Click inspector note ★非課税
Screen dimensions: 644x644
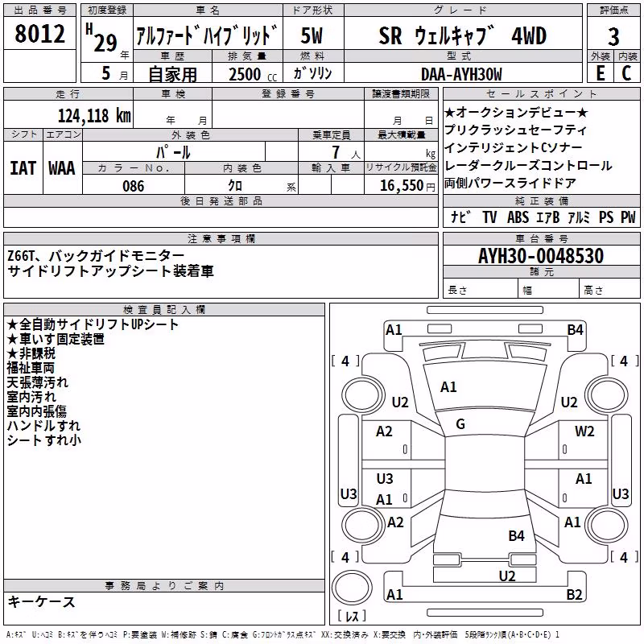[x=31, y=353]
